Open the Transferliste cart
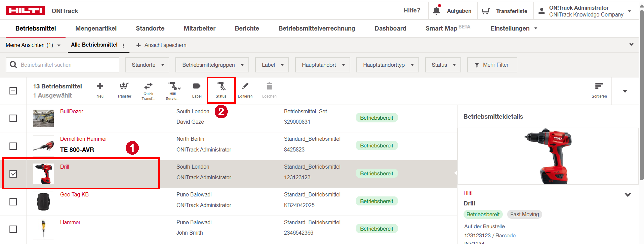The height and width of the screenshot is (244, 644). tap(486, 11)
